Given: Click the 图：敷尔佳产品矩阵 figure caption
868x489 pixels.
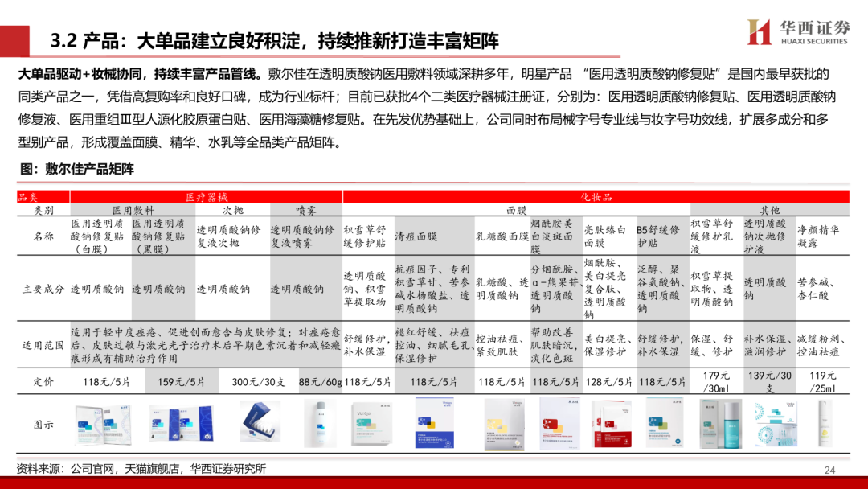Looking at the screenshot, I should pos(76,170).
